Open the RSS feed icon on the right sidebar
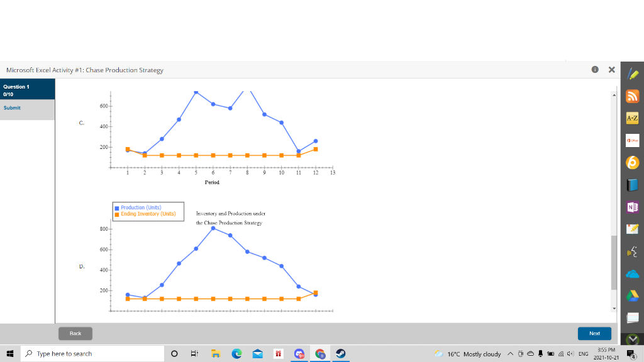 coord(632,96)
